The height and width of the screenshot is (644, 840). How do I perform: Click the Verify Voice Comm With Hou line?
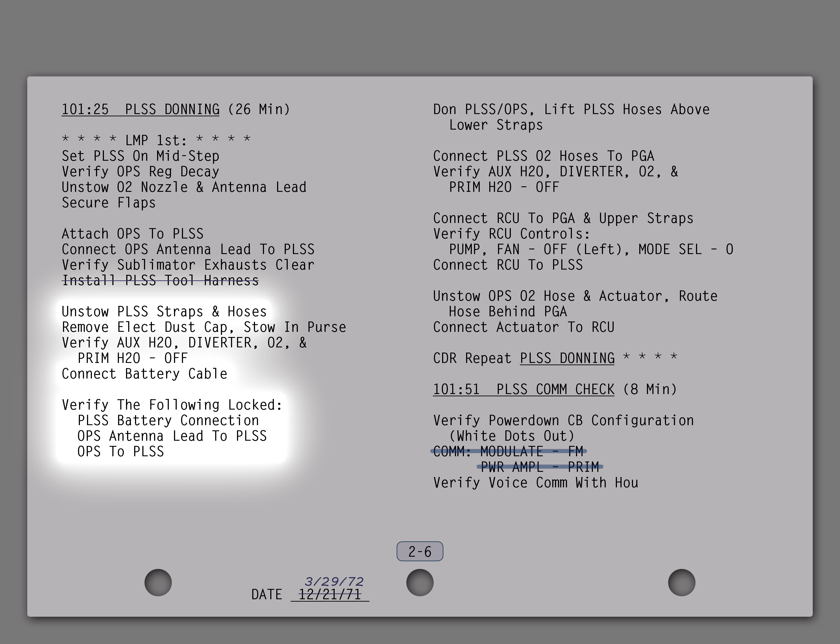[x=535, y=483]
